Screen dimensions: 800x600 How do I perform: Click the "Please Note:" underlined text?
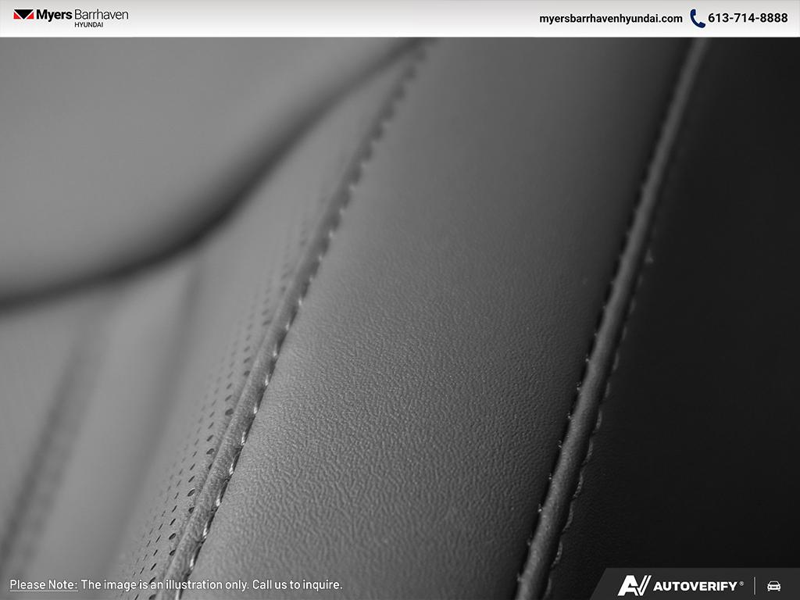click(43, 585)
